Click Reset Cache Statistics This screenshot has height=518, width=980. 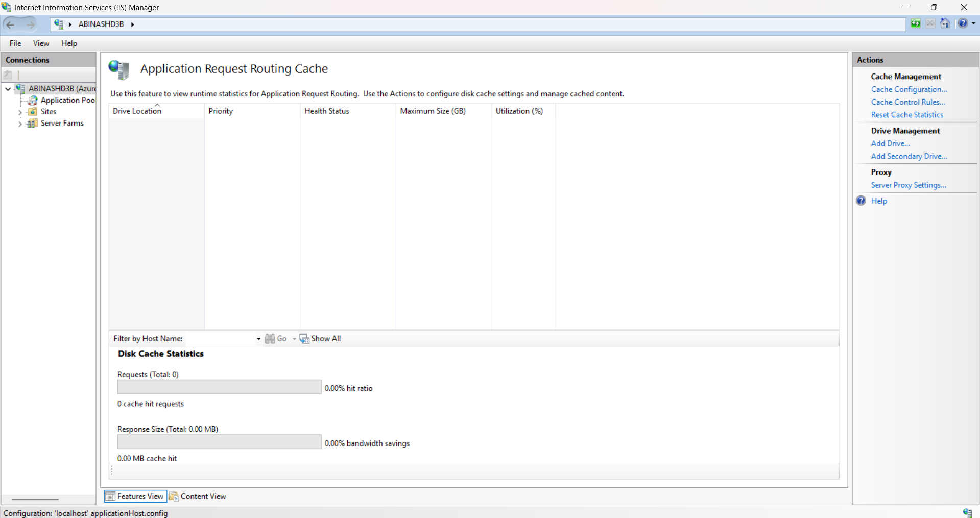(x=907, y=115)
